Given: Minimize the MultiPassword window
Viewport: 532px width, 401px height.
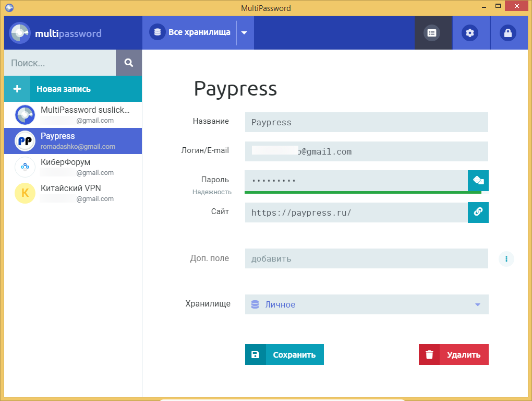Looking at the screenshot, I should (484, 6).
